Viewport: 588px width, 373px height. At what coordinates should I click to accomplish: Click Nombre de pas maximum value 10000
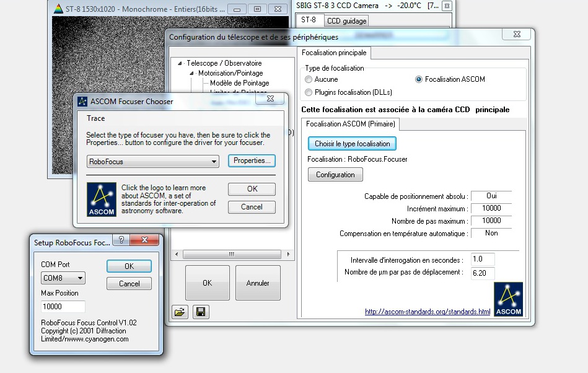pos(491,221)
